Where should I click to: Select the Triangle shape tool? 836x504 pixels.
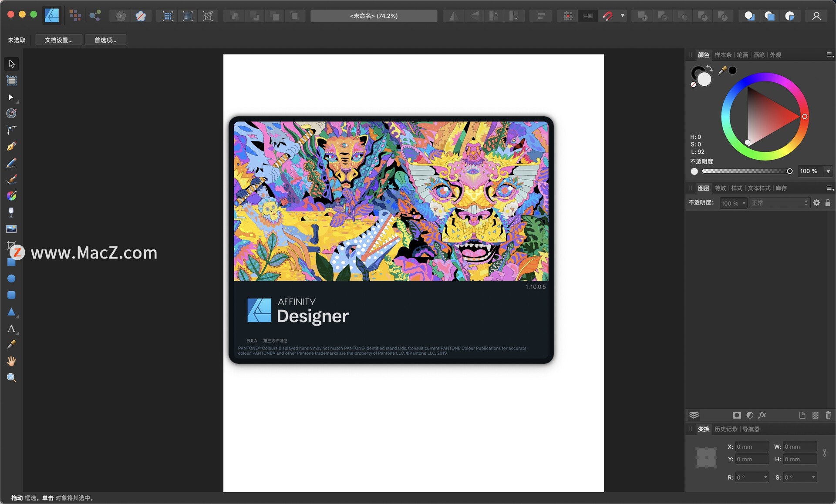[12, 312]
